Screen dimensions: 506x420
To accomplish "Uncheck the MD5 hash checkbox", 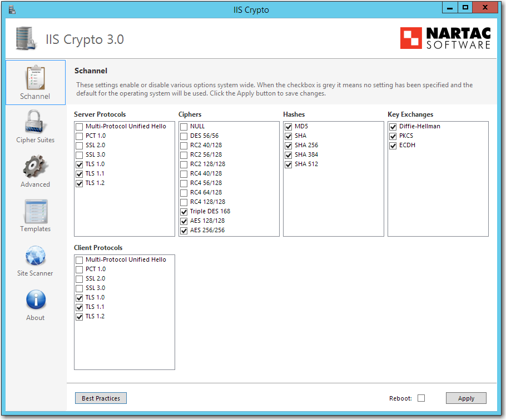I will point(289,127).
